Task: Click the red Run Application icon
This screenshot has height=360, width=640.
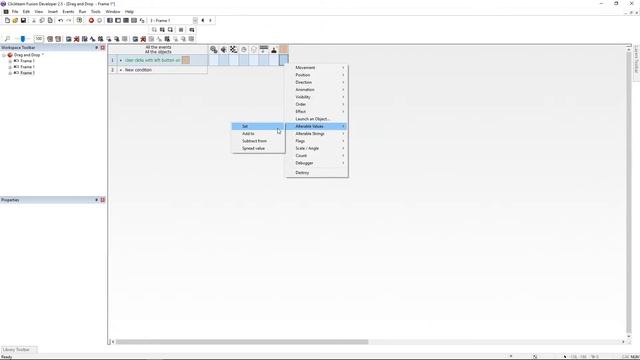Action: click(91, 20)
